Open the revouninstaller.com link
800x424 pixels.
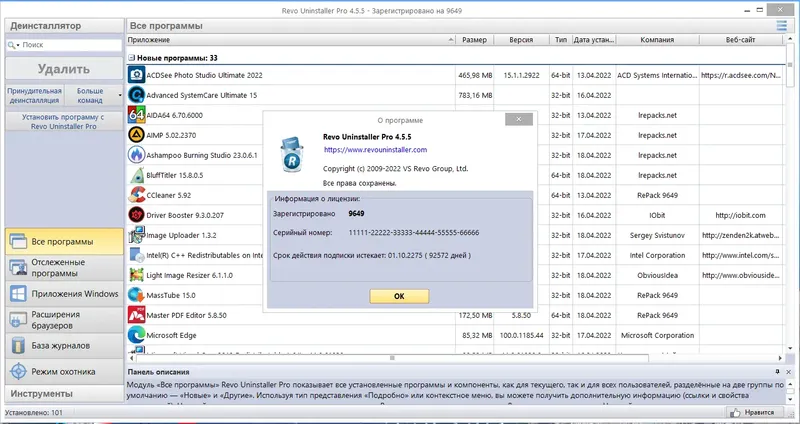point(375,149)
